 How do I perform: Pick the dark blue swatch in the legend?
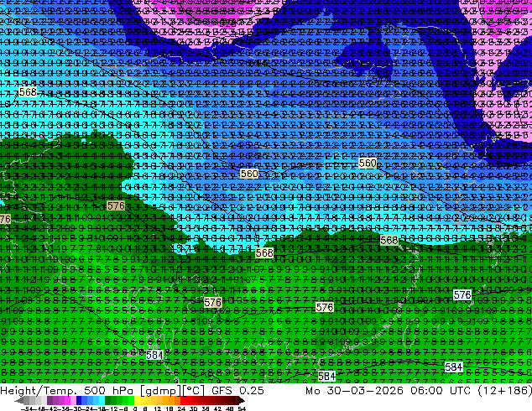(x=79, y=401)
